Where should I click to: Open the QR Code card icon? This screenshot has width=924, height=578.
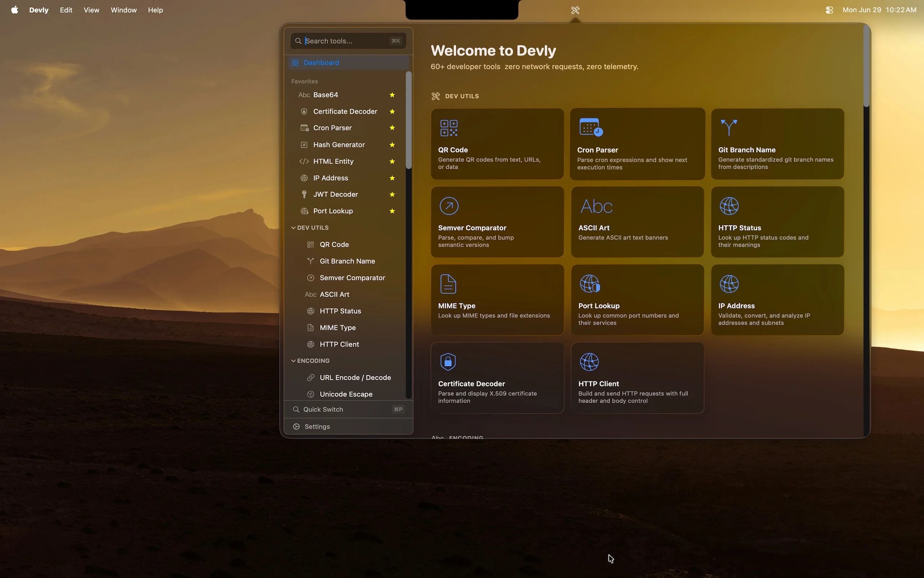[449, 128]
